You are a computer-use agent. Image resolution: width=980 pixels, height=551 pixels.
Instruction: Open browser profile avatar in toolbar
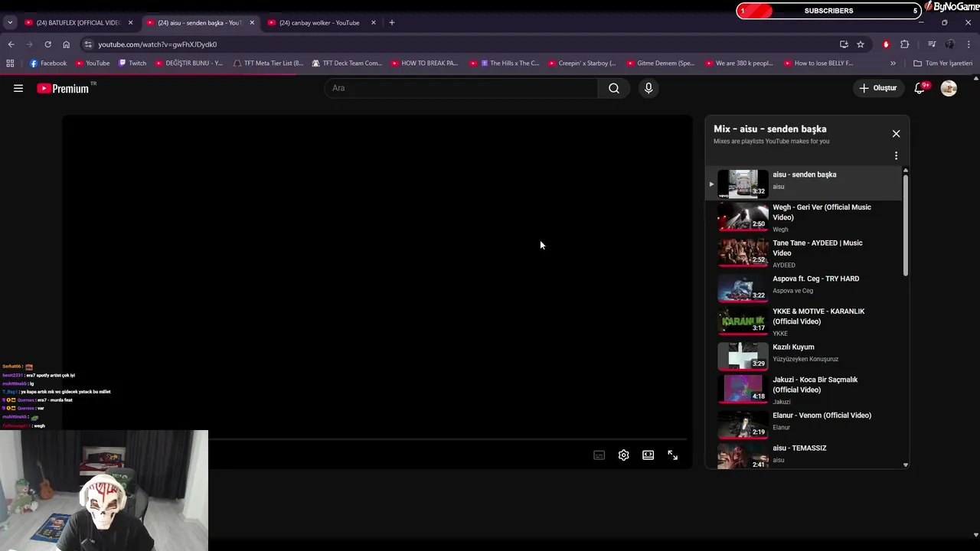950,44
